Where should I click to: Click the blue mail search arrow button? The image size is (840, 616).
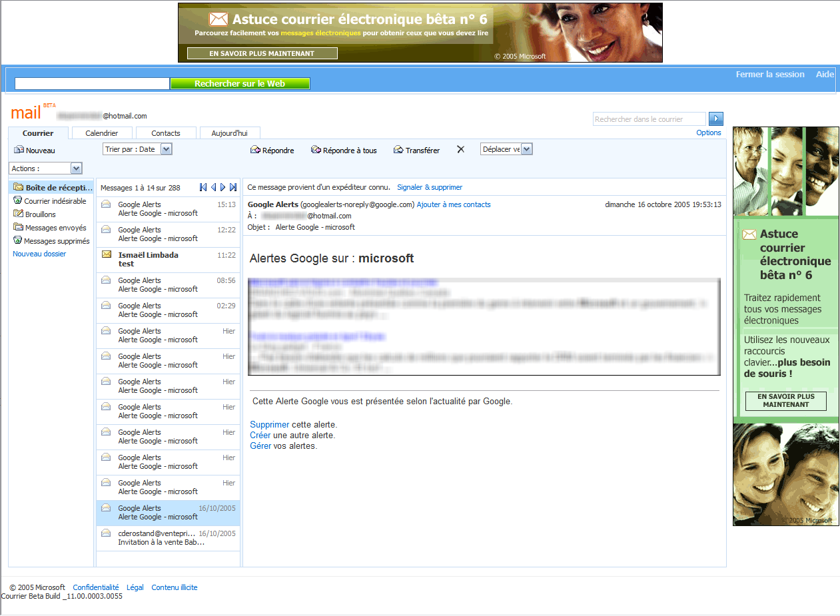(x=716, y=119)
